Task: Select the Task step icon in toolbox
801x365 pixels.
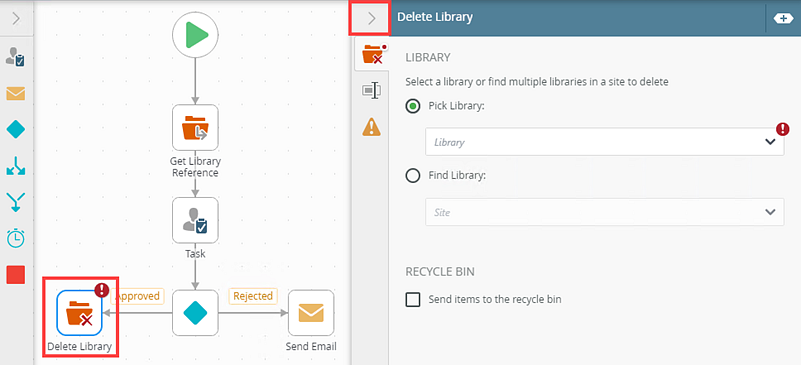Action: pos(15,56)
